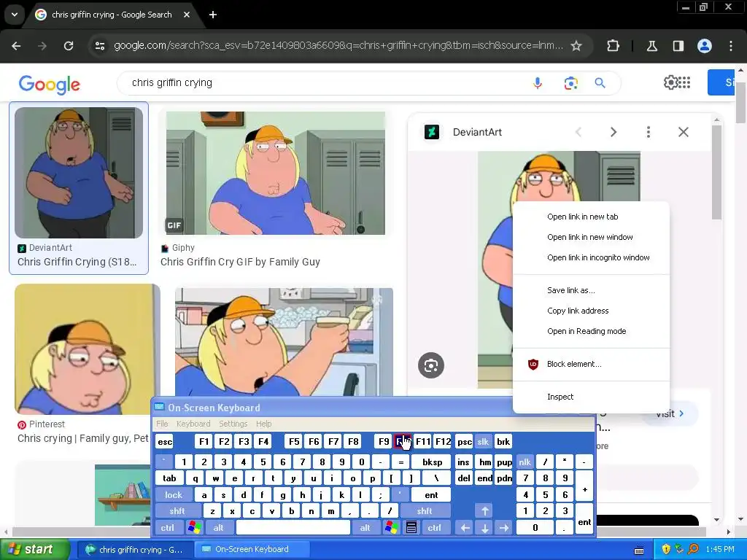Image resolution: width=747 pixels, height=560 pixels.
Task: Start voice search with microphone icon
Action: pos(538,83)
